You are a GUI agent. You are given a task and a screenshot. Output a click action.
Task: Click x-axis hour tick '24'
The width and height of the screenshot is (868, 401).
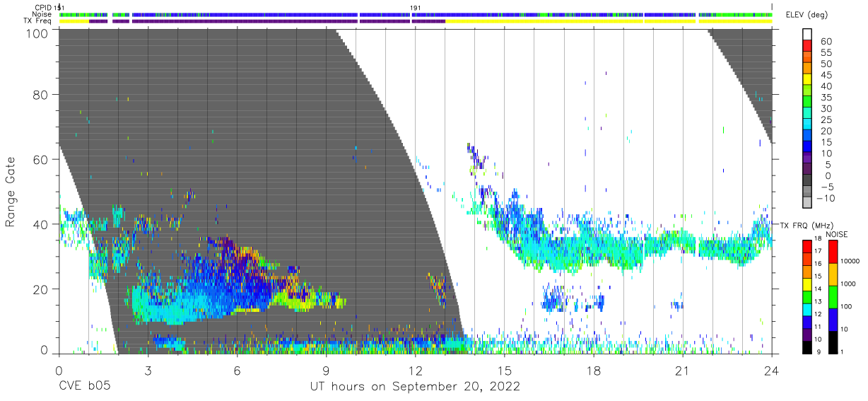(772, 371)
